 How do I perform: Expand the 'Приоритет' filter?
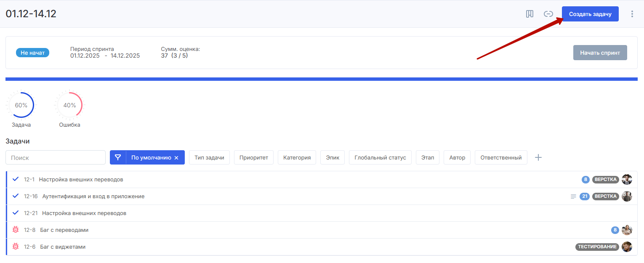(x=254, y=157)
